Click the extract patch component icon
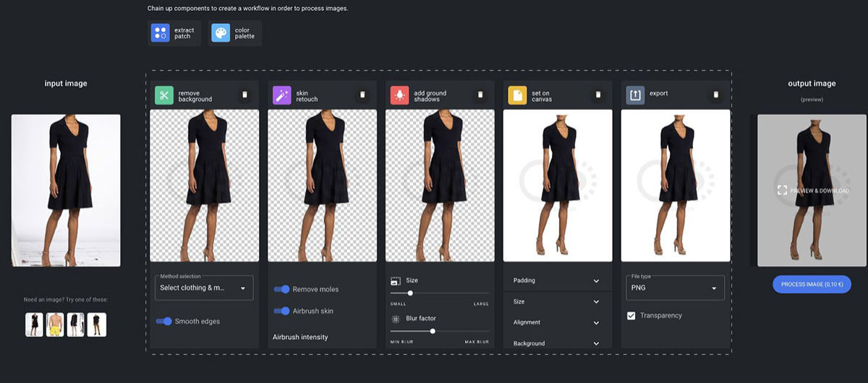The image size is (868, 383). tap(161, 33)
